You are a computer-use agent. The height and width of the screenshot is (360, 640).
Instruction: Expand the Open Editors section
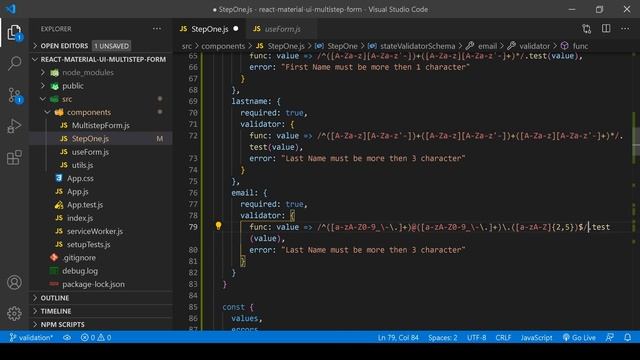tap(101, 46)
